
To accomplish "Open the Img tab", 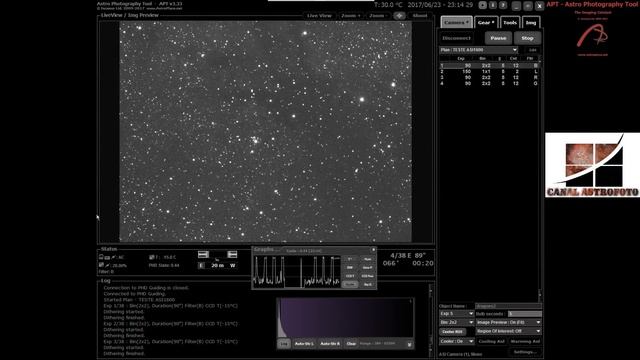I will tap(531, 22).
